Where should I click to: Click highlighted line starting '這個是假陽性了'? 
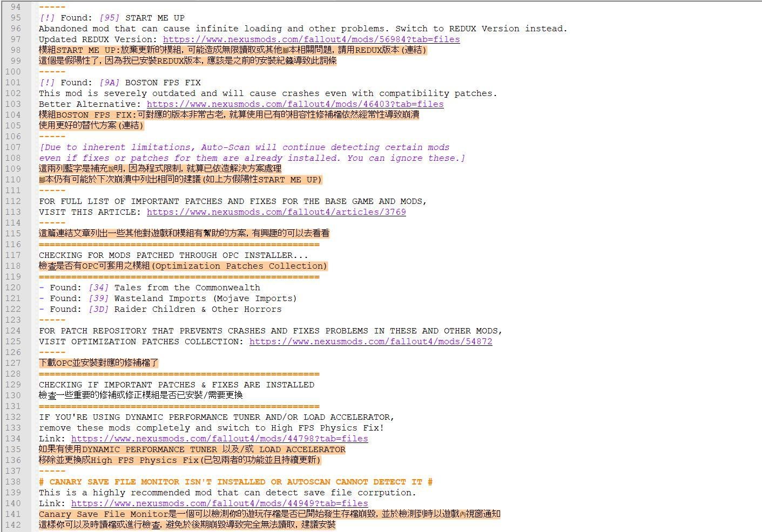click(x=187, y=61)
